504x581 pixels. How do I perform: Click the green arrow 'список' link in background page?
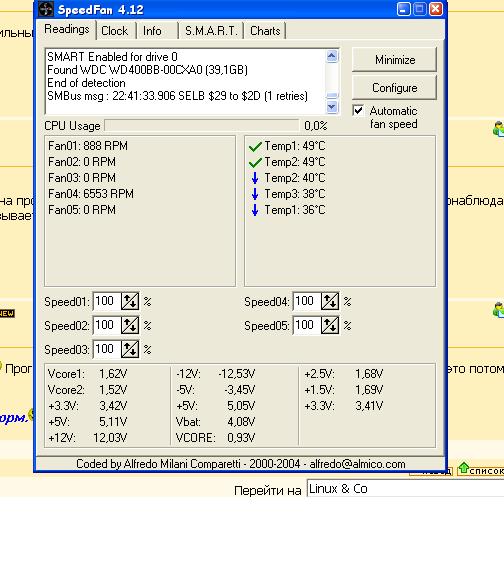point(481,469)
